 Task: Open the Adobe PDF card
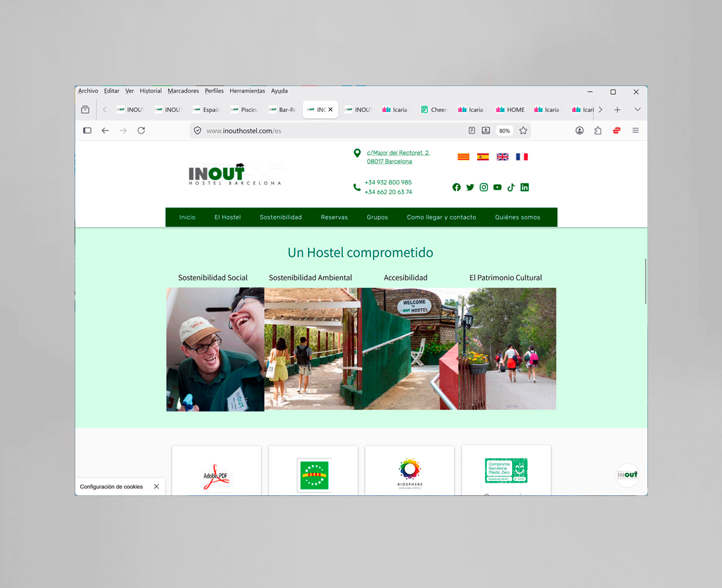tap(217, 471)
